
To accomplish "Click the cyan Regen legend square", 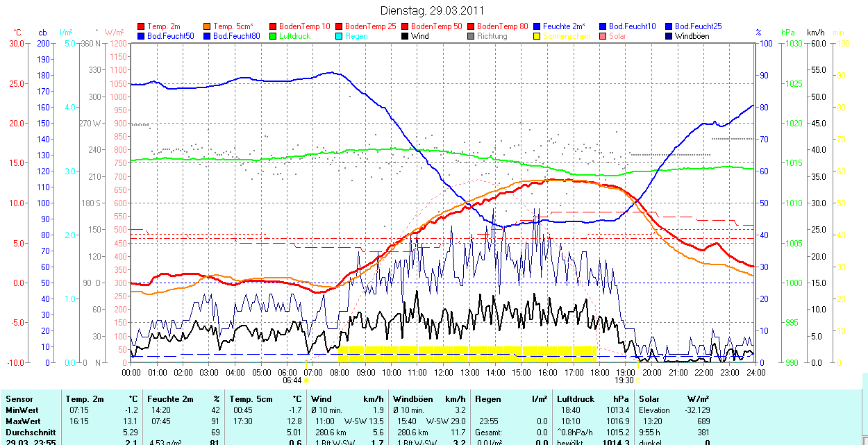I will tap(340, 36).
